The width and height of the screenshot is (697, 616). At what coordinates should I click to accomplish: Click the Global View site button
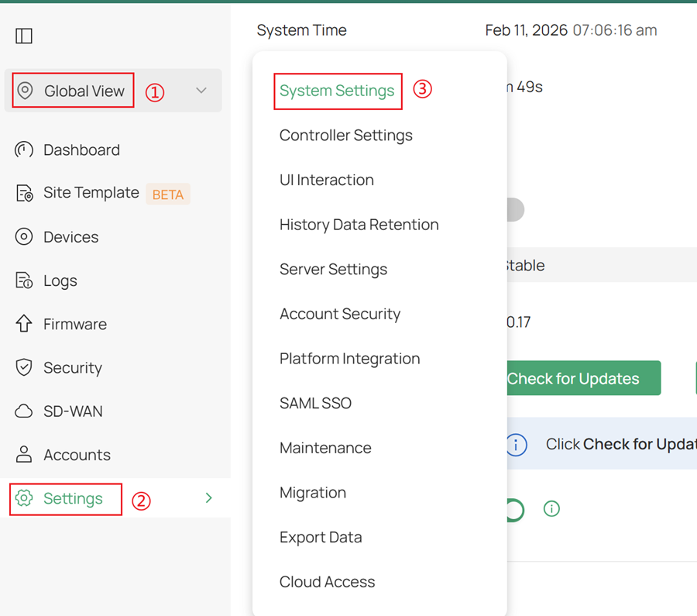coord(72,91)
